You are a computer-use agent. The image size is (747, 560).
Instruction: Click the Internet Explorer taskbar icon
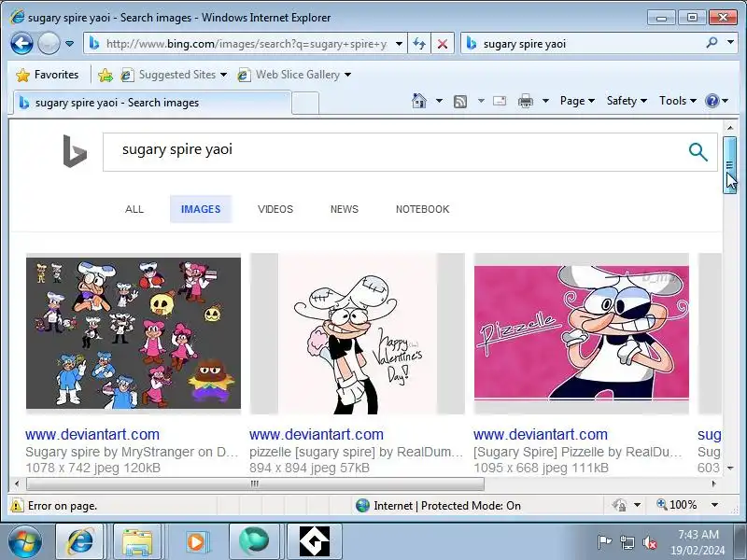coord(80,542)
